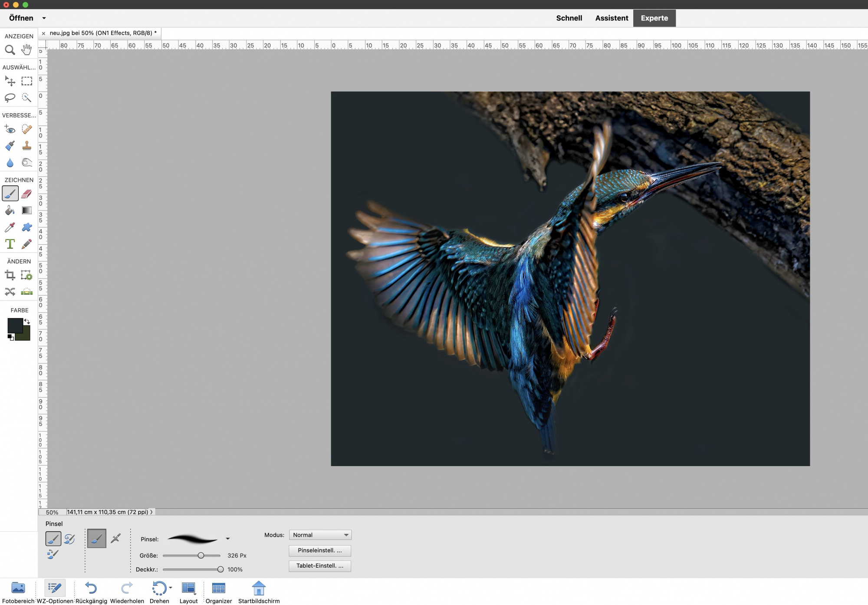
Task: Select the Eraser tool
Action: [x=26, y=194]
